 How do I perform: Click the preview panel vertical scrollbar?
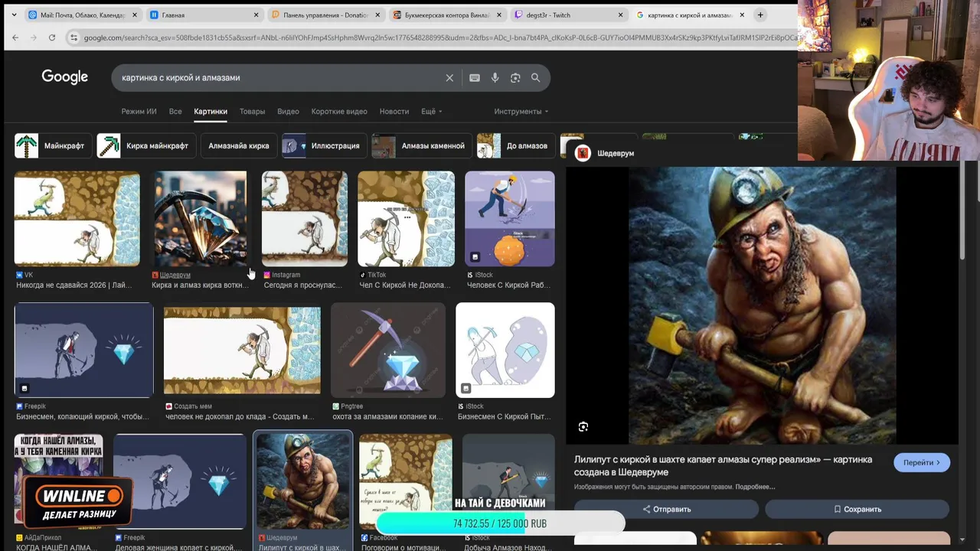point(964,210)
